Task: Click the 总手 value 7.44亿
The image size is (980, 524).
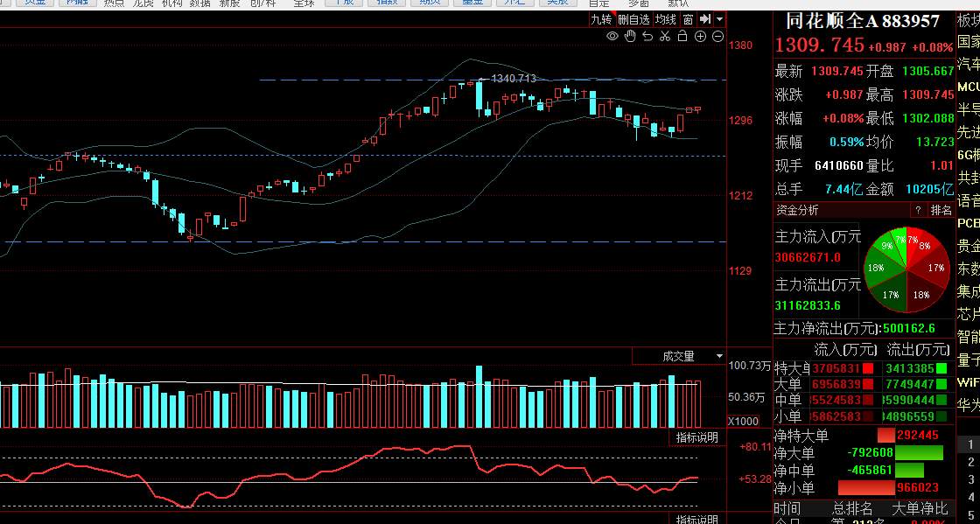Action: 843,189
